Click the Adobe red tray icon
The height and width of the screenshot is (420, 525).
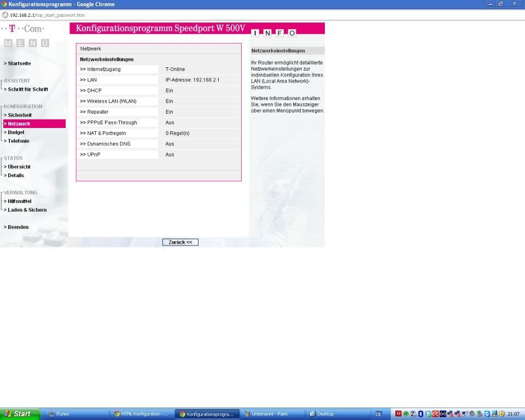[x=399, y=413]
